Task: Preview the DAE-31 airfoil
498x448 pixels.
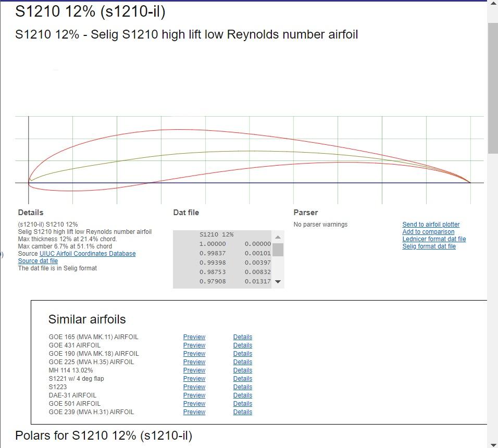Action: click(194, 395)
